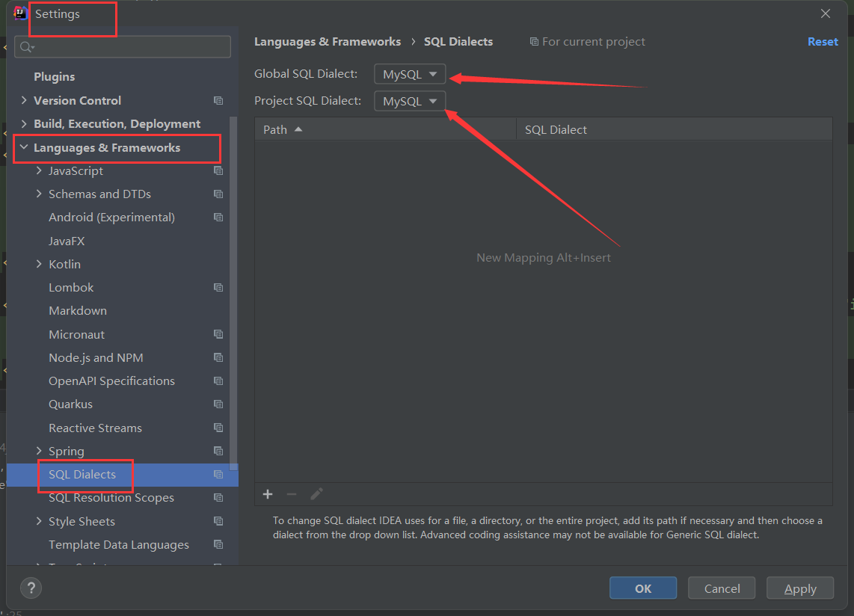Image resolution: width=854 pixels, height=616 pixels.
Task: Select the JavaFX settings item
Action: pyautogui.click(x=67, y=241)
